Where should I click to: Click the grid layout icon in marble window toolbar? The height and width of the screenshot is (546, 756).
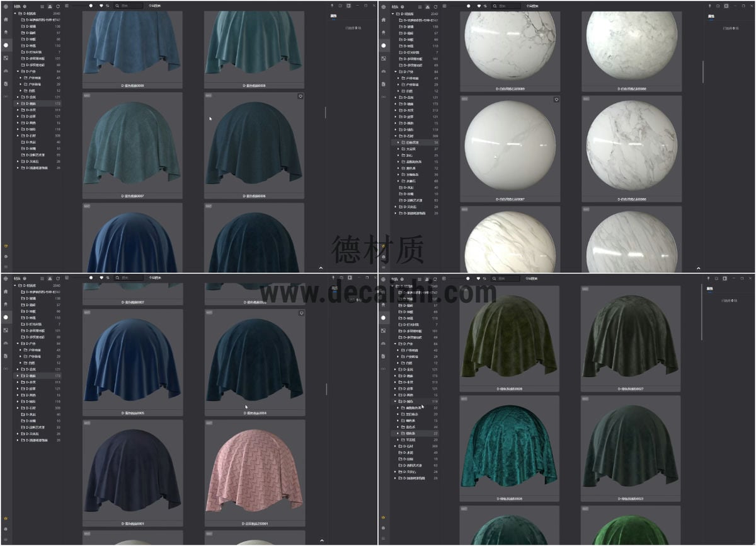[x=444, y=6]
